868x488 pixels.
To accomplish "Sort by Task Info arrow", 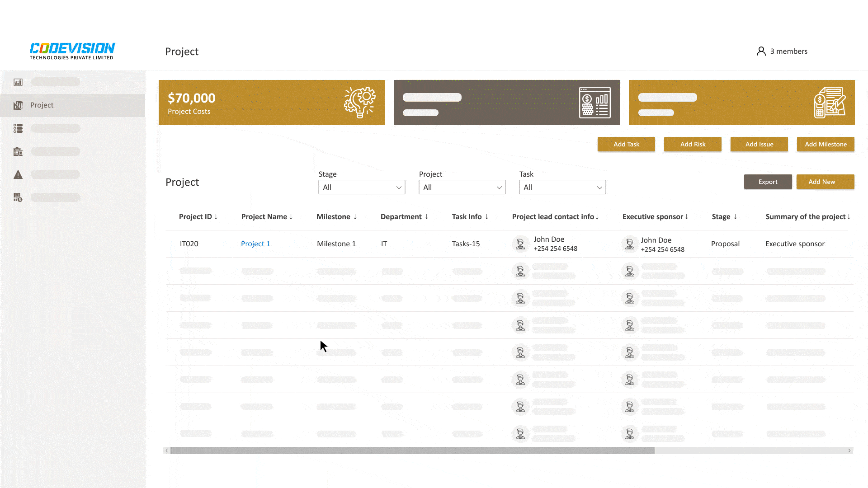I will [x=487, y=216].
